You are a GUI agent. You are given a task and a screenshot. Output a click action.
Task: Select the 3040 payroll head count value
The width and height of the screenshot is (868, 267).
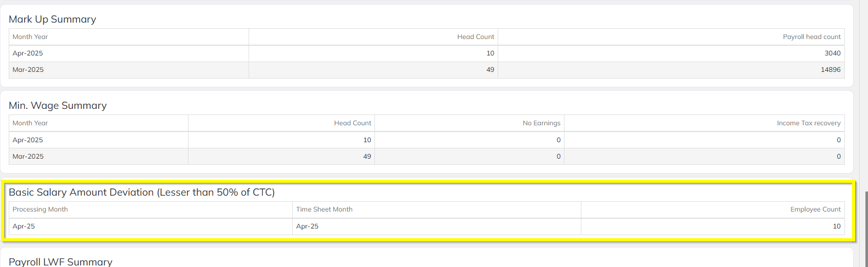pos(832,53)
